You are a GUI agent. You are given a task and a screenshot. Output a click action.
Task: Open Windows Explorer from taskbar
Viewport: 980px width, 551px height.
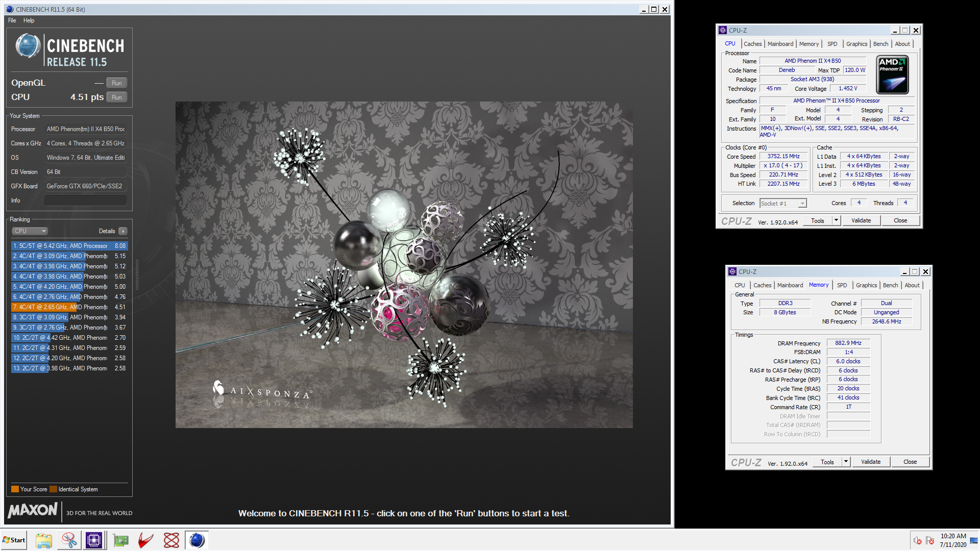click(44, 540)
